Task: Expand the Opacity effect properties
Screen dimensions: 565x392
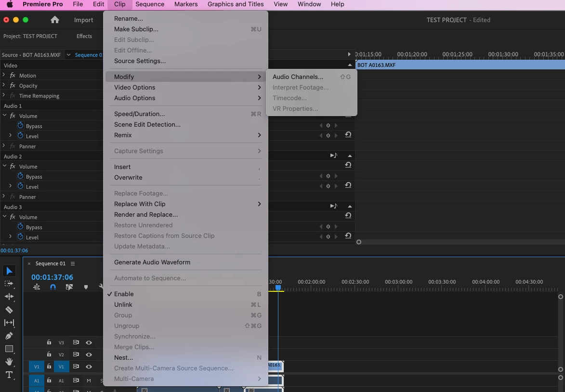Action: tap(3, 85)
